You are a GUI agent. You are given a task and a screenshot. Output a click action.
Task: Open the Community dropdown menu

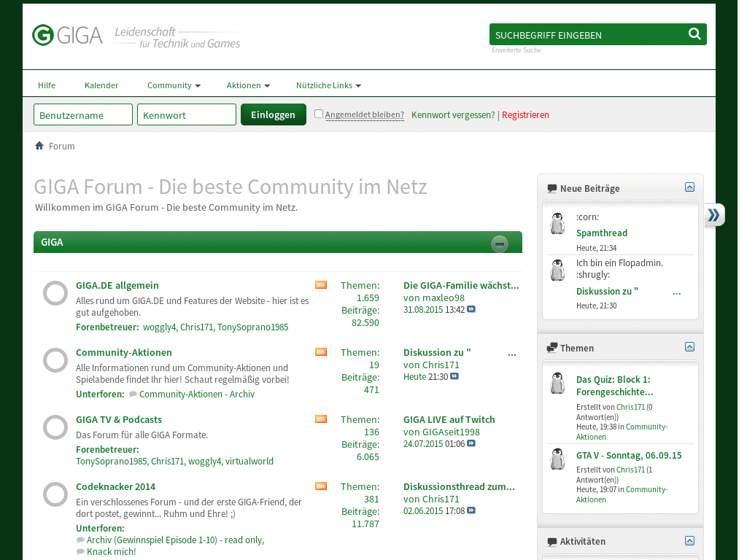(174, 85)
